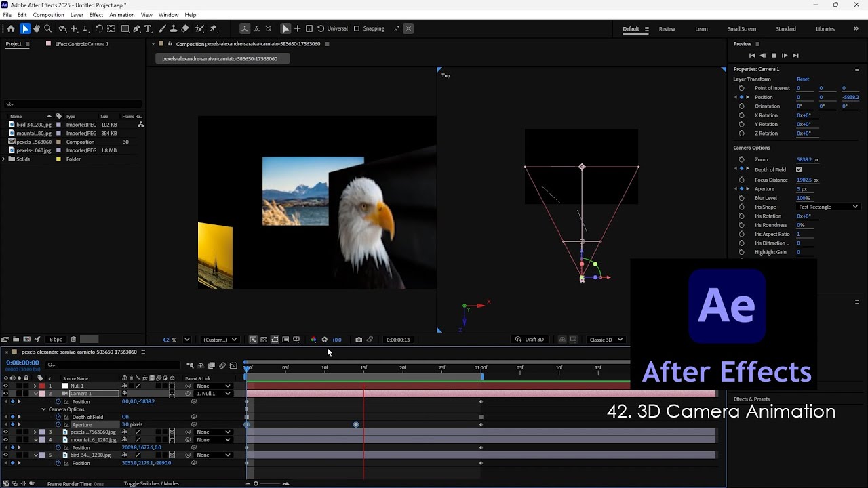The width and height of the screenshot is (868, 488).
Task: Pick the Brush tool
Action: pos(162,28)
